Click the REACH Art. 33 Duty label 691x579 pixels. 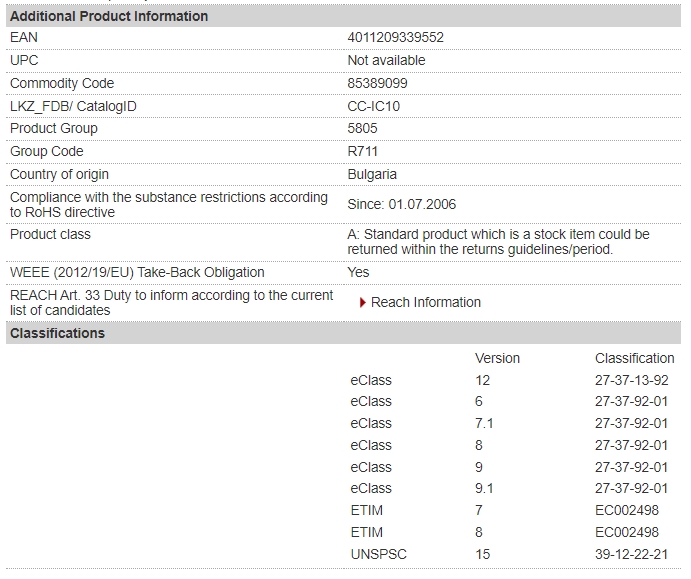pyautogui.click(x=171, y=303)
